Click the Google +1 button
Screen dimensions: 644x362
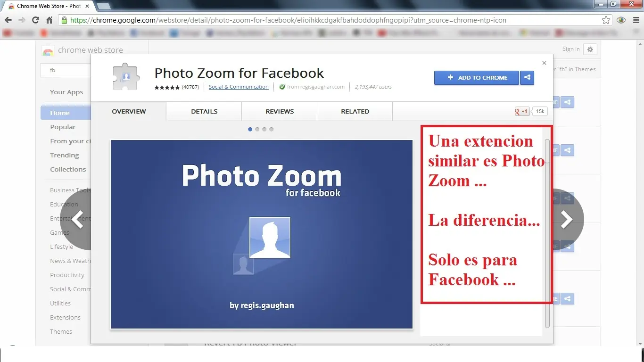522,112
